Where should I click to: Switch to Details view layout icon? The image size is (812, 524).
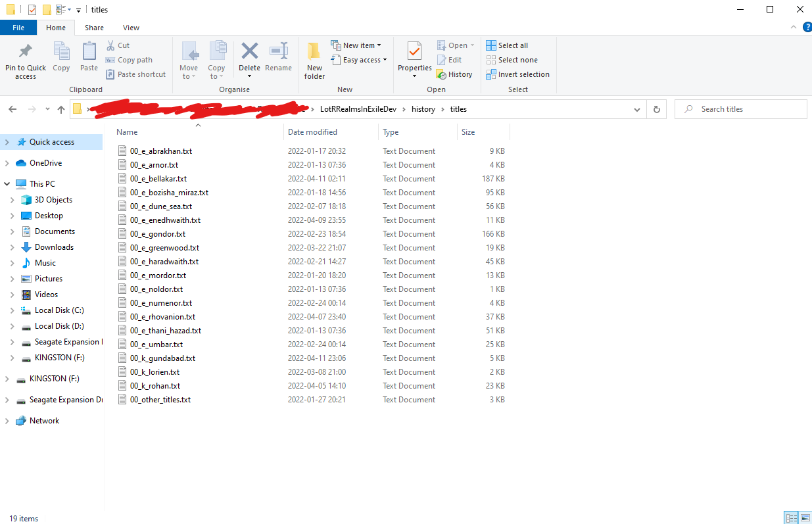tap(791, 518)
